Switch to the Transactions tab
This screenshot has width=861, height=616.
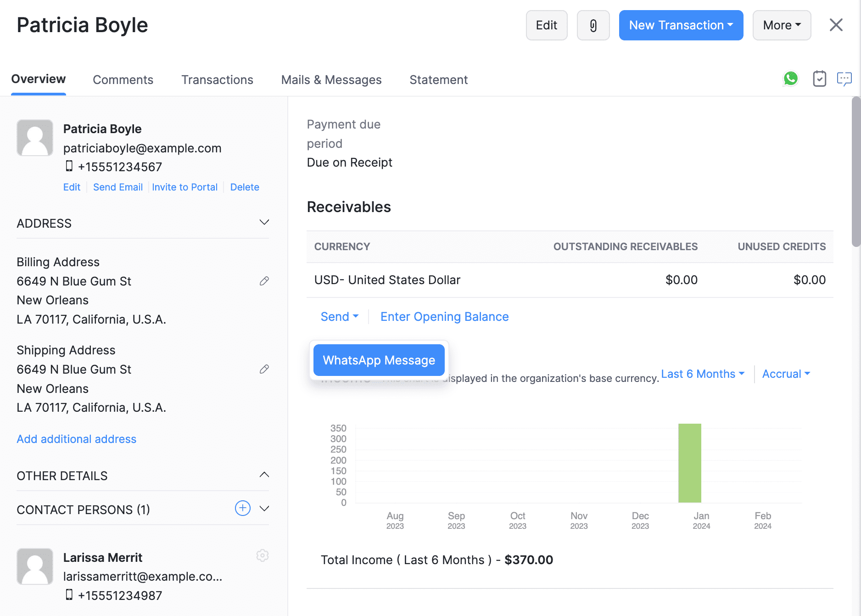coord(217,80)
